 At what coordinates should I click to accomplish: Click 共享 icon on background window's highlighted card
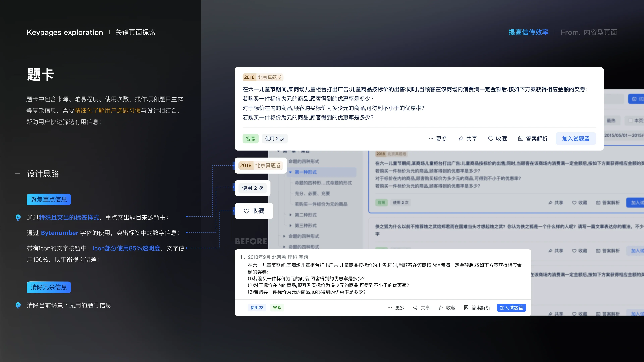[x=550, y=203]
